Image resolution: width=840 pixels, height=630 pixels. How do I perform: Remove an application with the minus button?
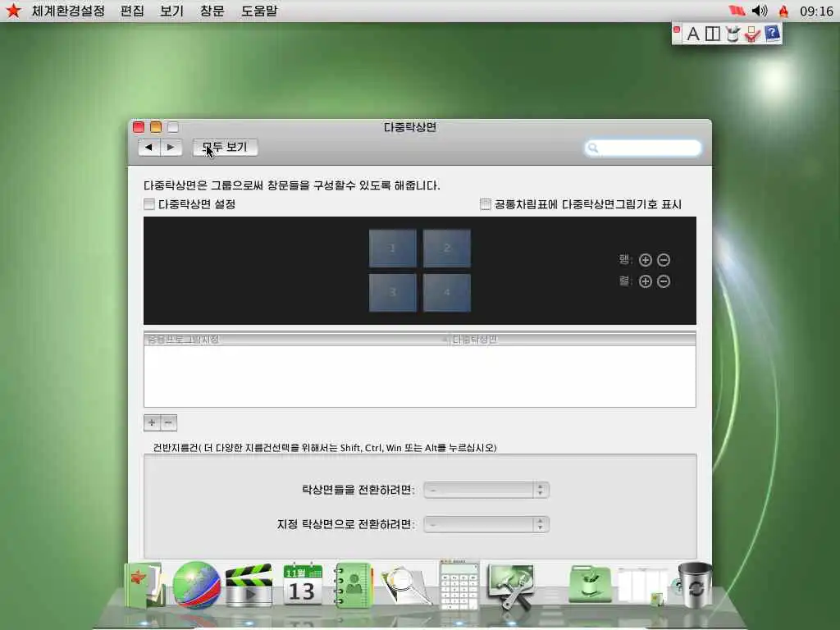169,422
